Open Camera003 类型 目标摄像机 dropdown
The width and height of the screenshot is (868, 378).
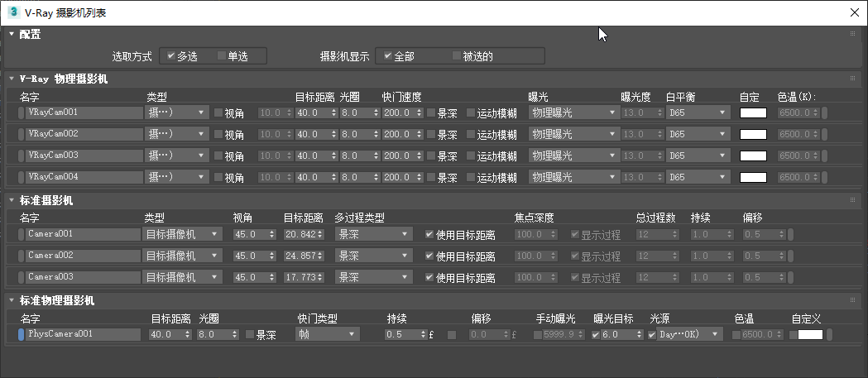coord(183,277)
